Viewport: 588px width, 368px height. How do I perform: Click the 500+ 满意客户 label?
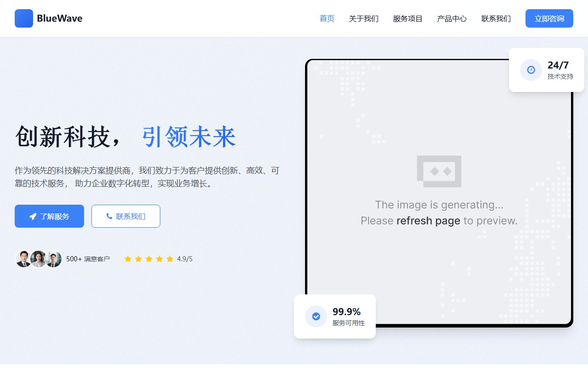88,259
